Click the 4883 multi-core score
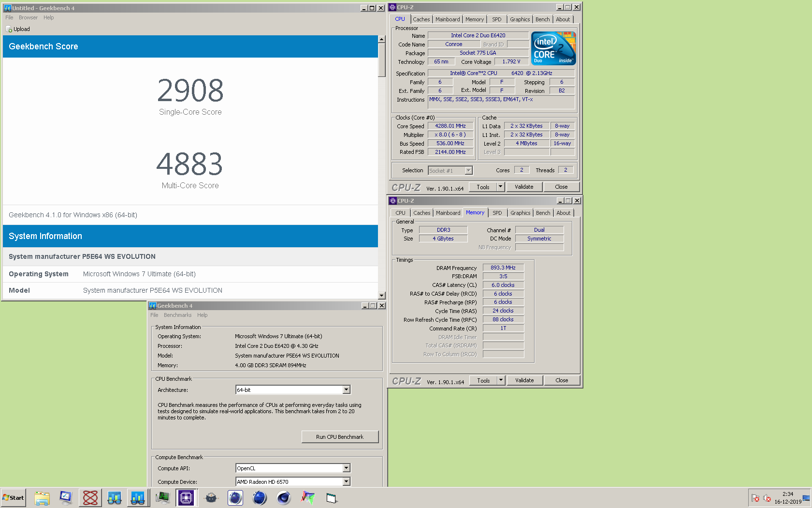This screenshot has width=812, height=508. 190,164
